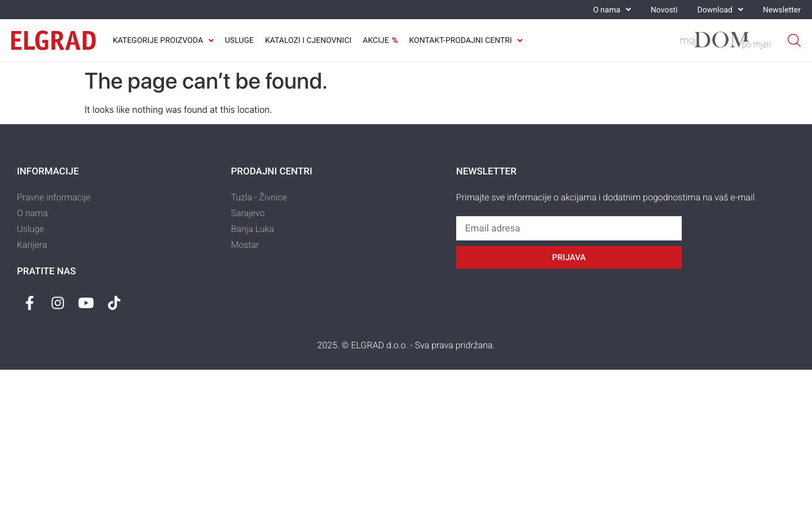Viewport: 812px width, 508px height.
Task: Open Karijera footer link
Action: tap(32, 244)
